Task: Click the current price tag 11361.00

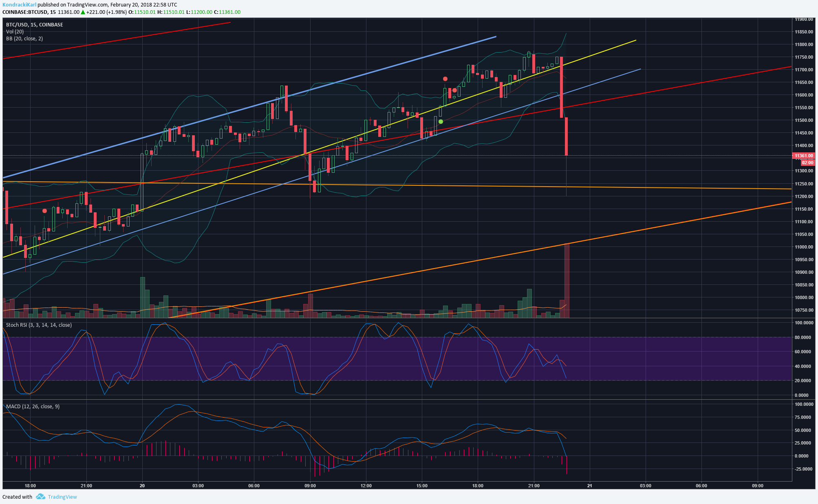Action: [x=803, y=156]
